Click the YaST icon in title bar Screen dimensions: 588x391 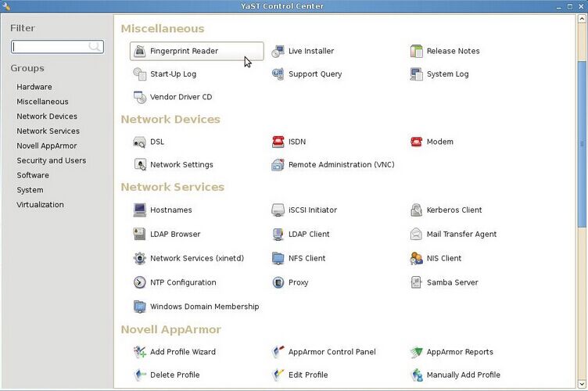point(6,6)
